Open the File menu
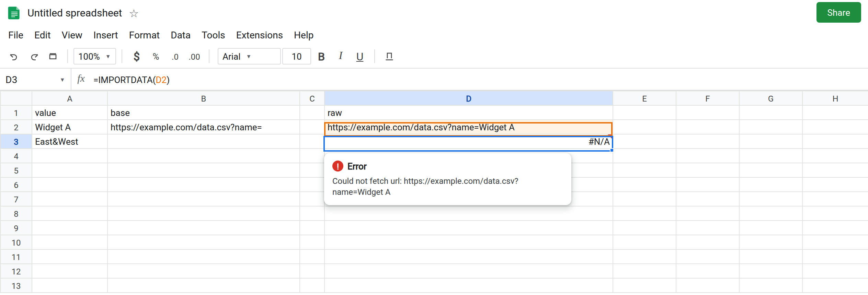 pyautogui.click(x=16, y=35)
